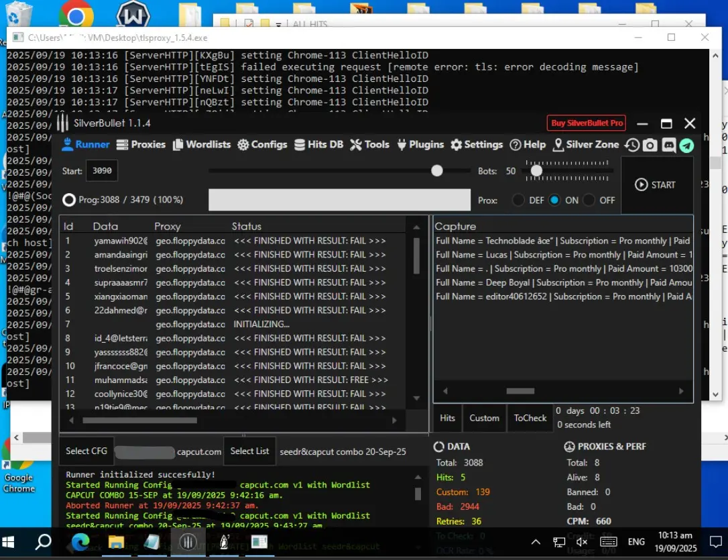Select the DEF proxy radio button

click(x=518, y=200)
